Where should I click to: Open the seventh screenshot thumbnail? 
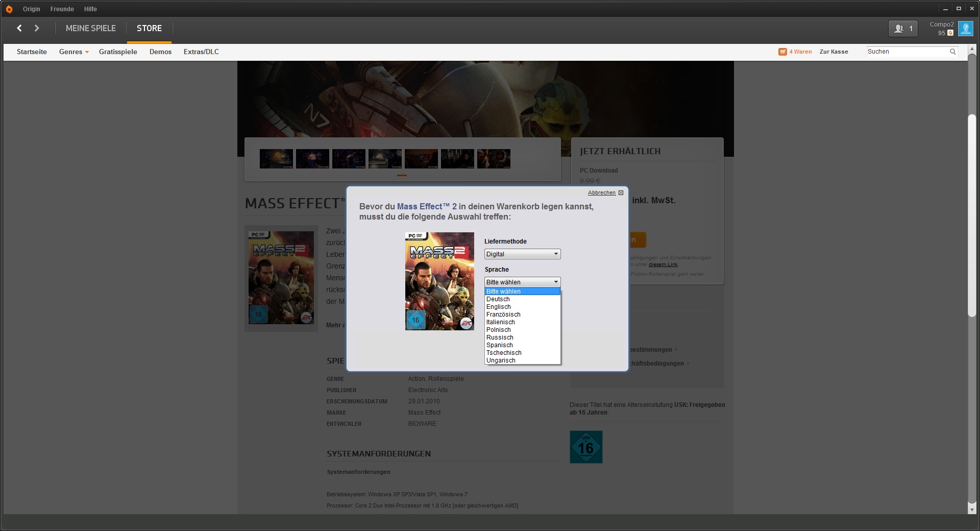coord(494,159)
